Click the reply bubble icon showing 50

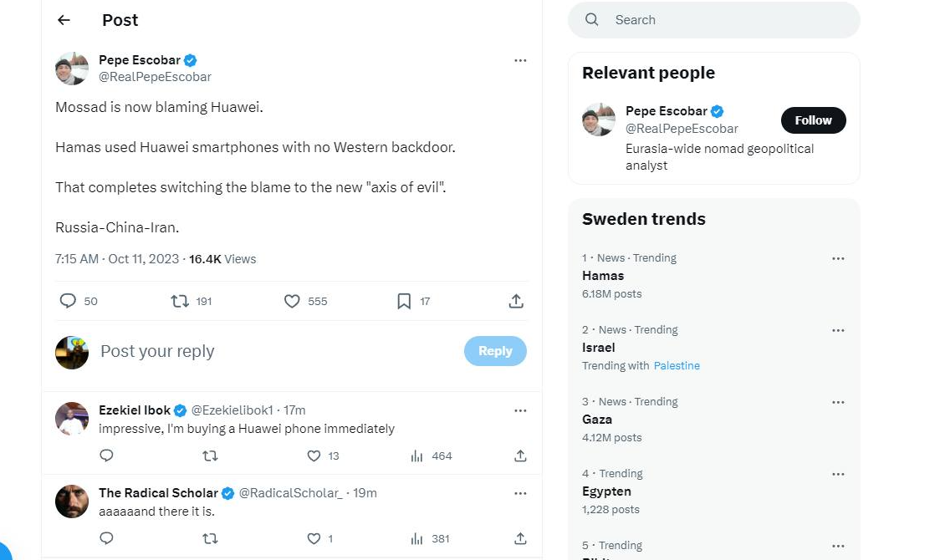(68, 301)
